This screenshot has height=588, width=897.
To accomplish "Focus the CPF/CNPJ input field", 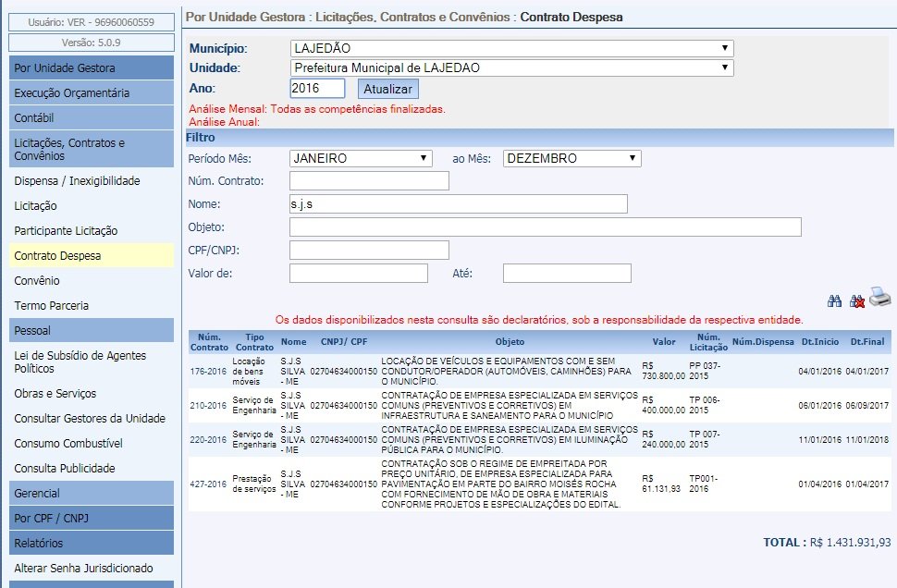I will tap(369, 250).
